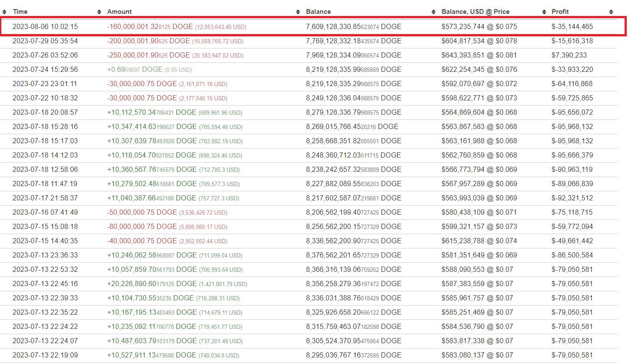Click the $7,390,233 profit value
The width and height of the screenshot is (638, 364).
569,55
